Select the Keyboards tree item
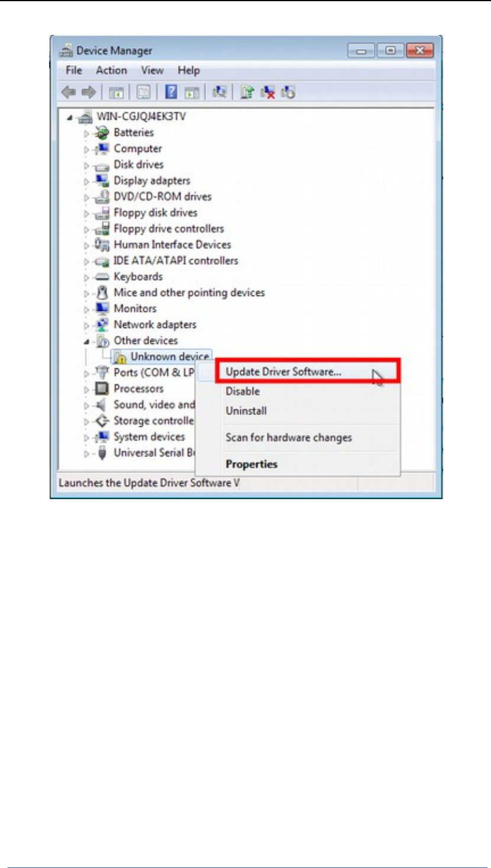 point(138,277)
